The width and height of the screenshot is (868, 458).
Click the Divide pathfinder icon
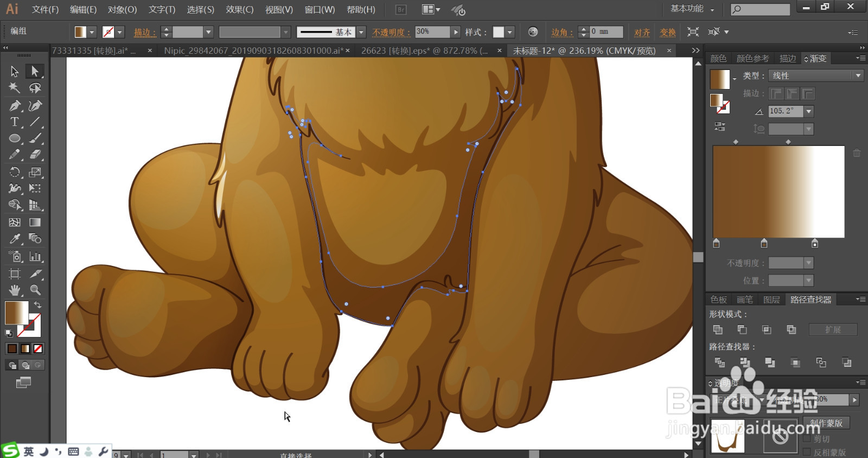(719, 362)
